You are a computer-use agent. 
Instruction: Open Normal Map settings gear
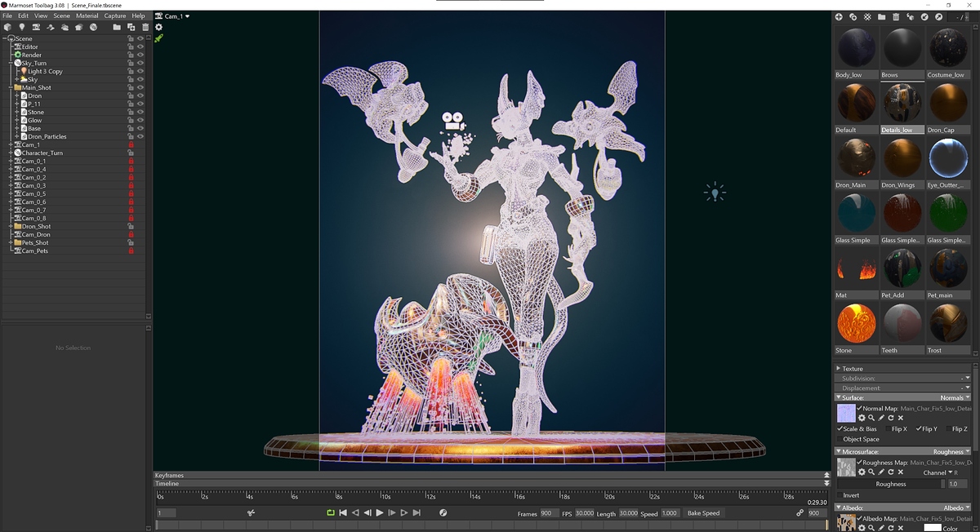click(x=862, y=418)
